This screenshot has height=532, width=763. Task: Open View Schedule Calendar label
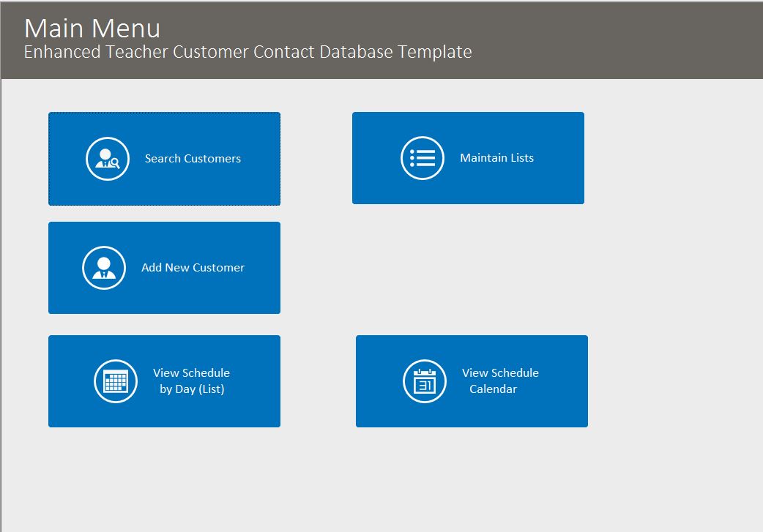(x=500, y=381)
